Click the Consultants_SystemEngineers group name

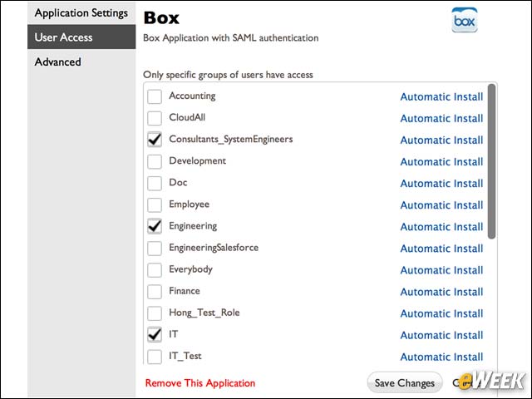(x=231, y=140)
